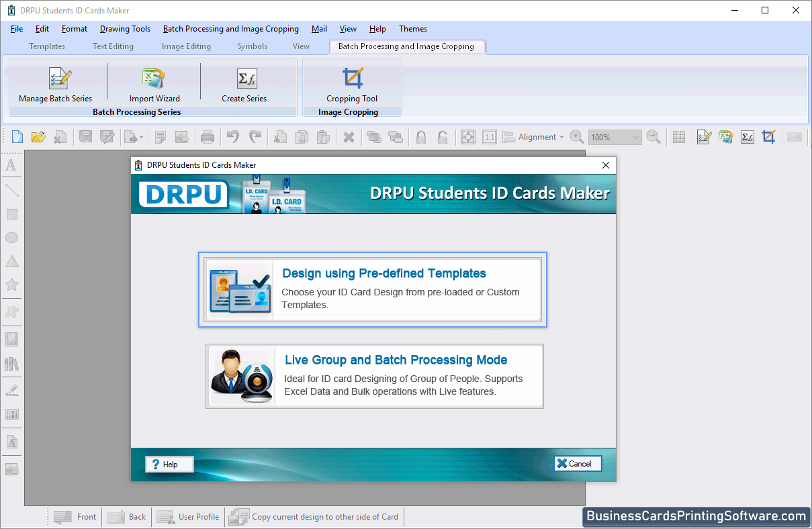Screen dimensions: 812x529
Task: Open the Help menu in menu bar
Action: 378,29
